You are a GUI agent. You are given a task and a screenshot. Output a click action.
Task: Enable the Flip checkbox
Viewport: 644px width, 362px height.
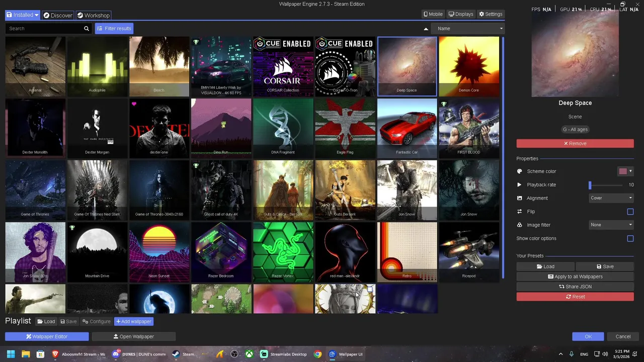tap(630, 212)
